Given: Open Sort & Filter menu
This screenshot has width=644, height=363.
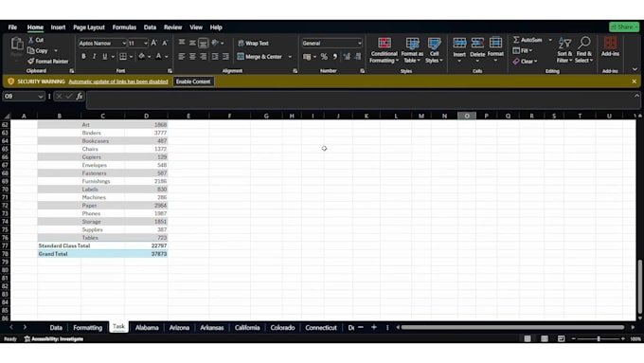Looking at the screenshot, I should pos(564,50).
